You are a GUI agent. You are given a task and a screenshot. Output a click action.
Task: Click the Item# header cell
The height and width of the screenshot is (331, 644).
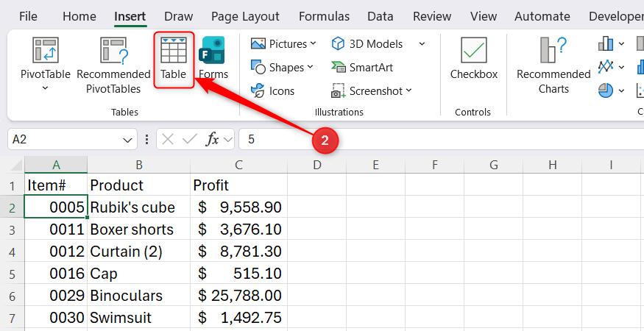click(x=56, y=185)
